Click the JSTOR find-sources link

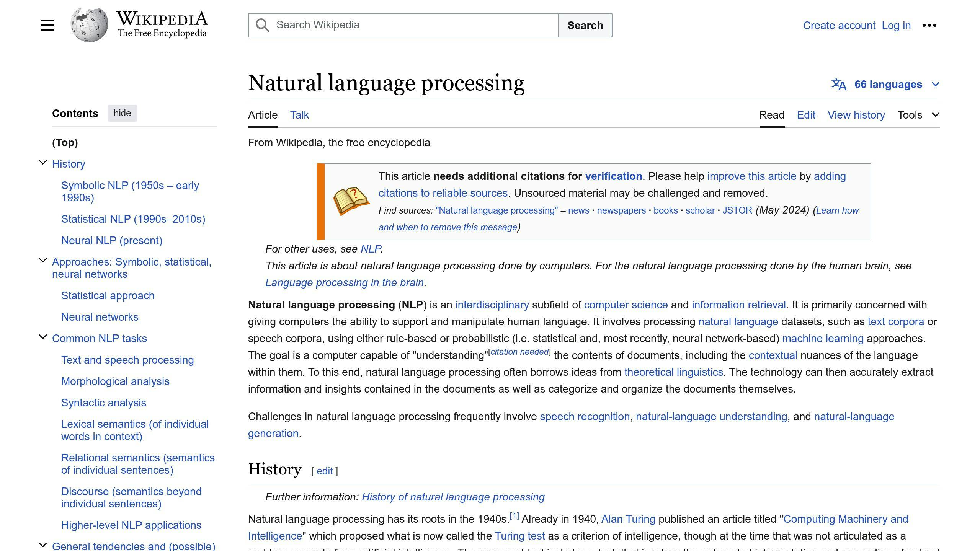pos(737,210)
